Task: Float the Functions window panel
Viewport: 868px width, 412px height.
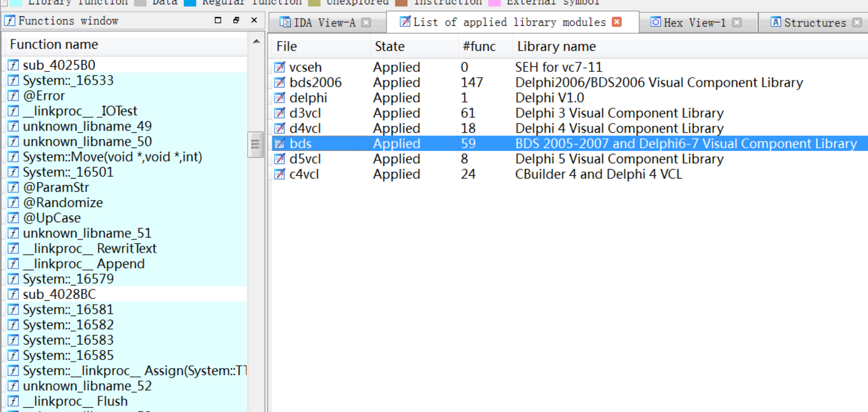Action: [x=236, y=20]
